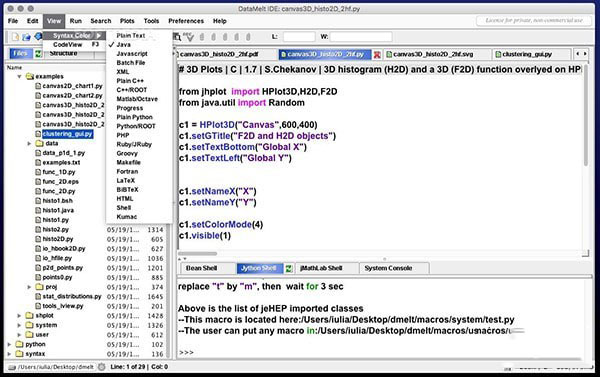Click the L: input field
The width and height of the screenshot is (600, 377).
click(299, 37)
